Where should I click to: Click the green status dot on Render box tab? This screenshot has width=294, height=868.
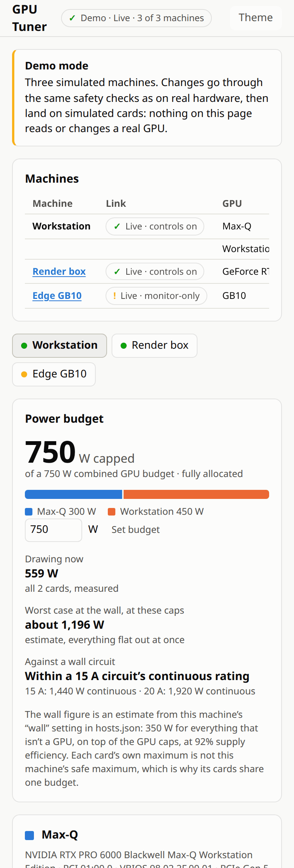(x=123, y=346)
